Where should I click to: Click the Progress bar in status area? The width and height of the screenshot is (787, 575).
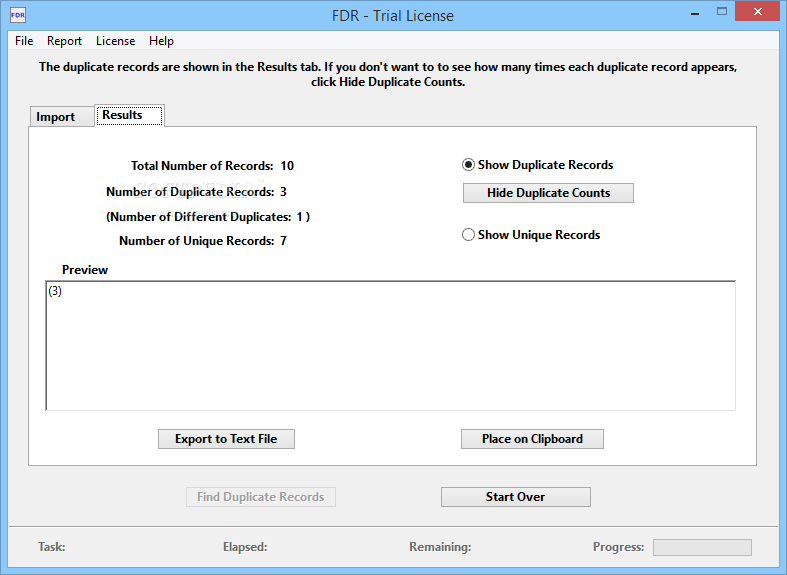pos(702,547)
